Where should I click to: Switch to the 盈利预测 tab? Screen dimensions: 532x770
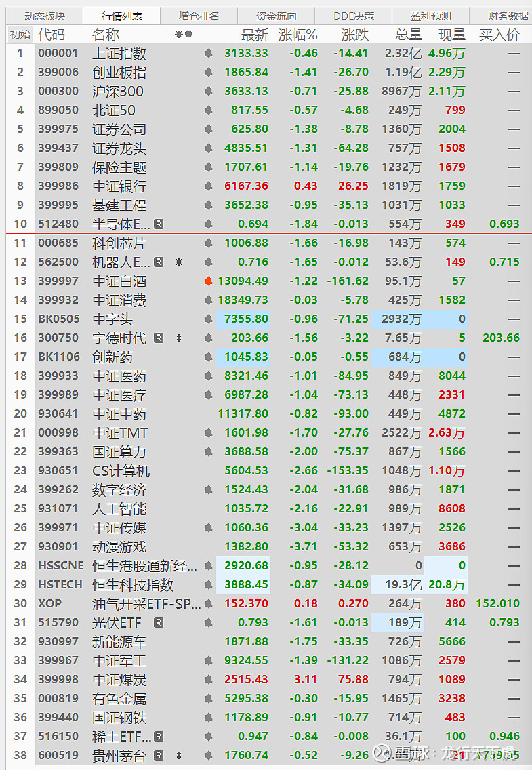(430, 16)
